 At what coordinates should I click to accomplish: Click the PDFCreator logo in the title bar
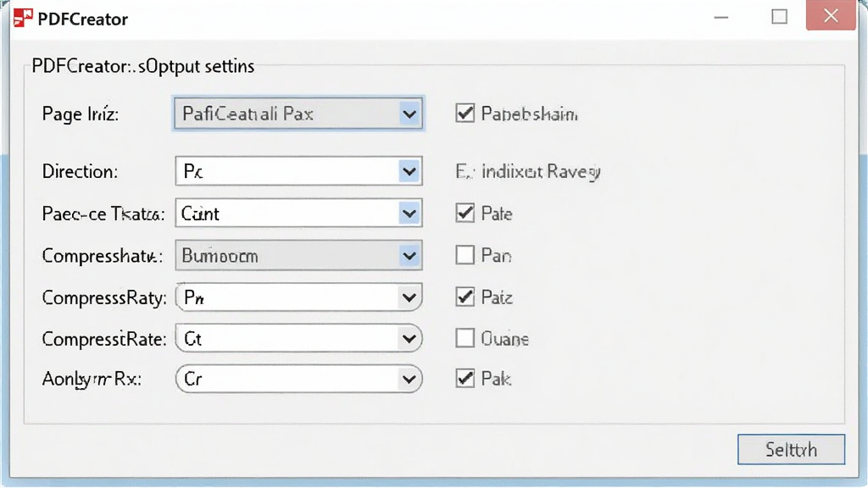coord(23,19)
